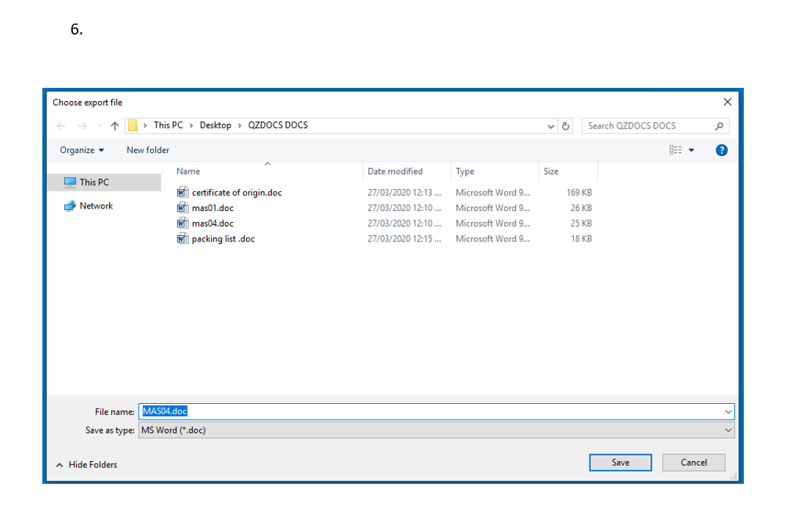
Task: Click the folder icon in address bar
Action: pos(133,125)
